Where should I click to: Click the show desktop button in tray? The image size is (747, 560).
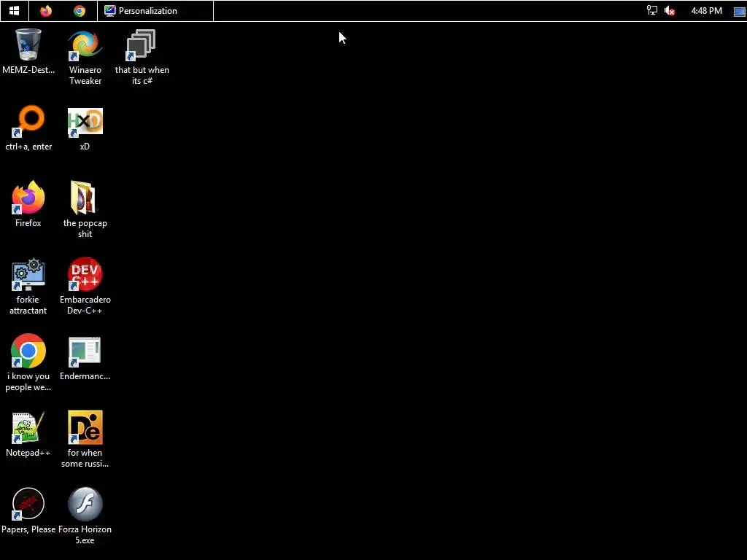(x=740, y=11)
